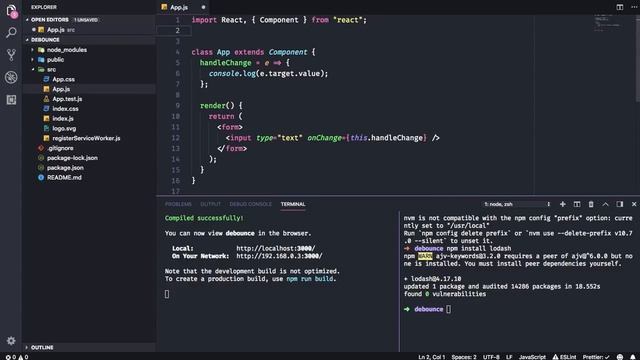Open the terminal selector dropdown
640x360 pixels.
(517, 204)
